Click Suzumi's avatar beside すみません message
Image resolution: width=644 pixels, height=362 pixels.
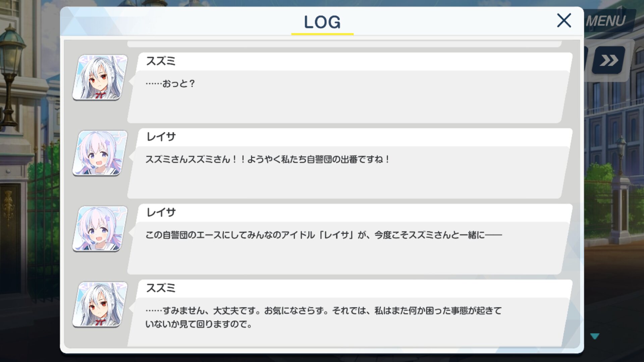tap(100, 305)
